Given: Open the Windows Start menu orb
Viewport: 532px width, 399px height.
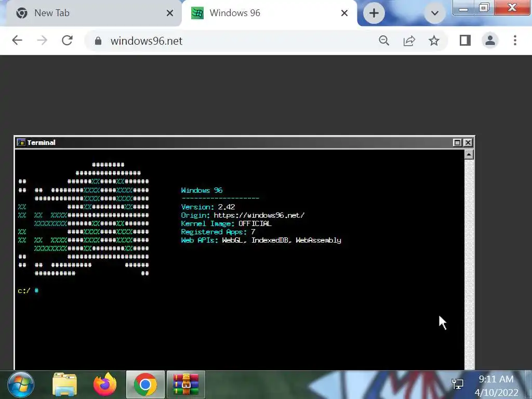Looking at the screenshot, I should pos(21,385).
